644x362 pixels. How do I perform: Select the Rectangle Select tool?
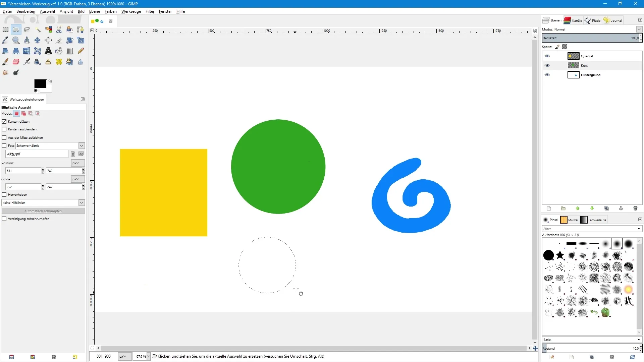click(5, 29)
